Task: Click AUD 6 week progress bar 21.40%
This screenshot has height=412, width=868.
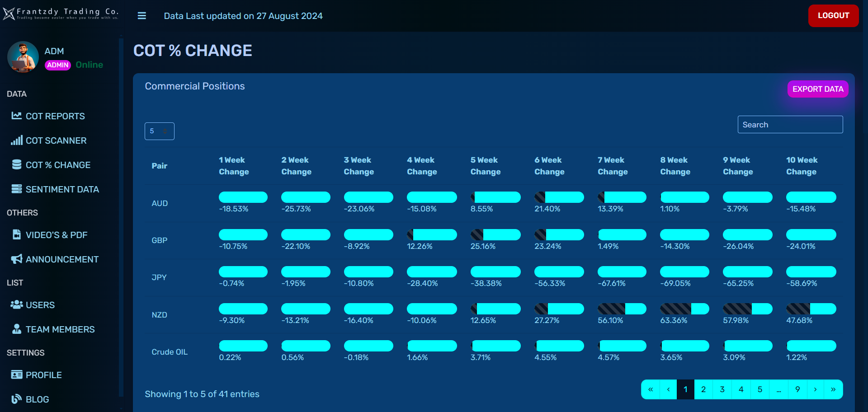Action: click(x=559, y=197)
